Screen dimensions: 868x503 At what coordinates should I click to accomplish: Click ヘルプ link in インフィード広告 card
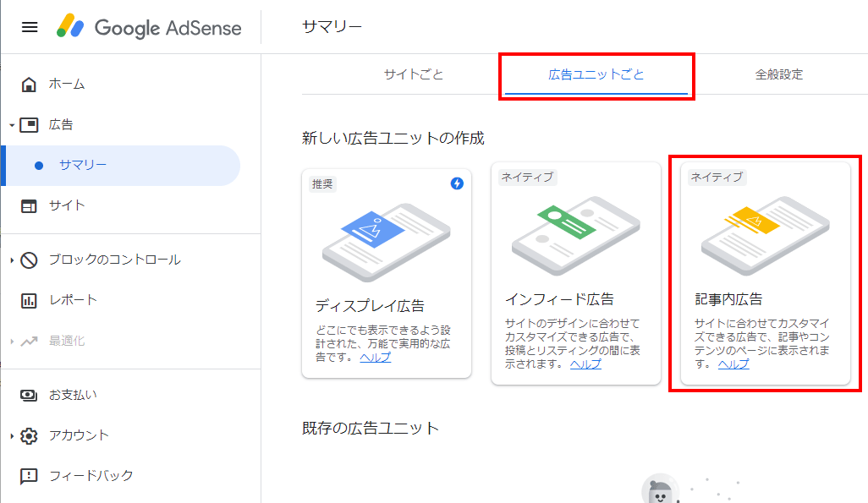(585, 364)
